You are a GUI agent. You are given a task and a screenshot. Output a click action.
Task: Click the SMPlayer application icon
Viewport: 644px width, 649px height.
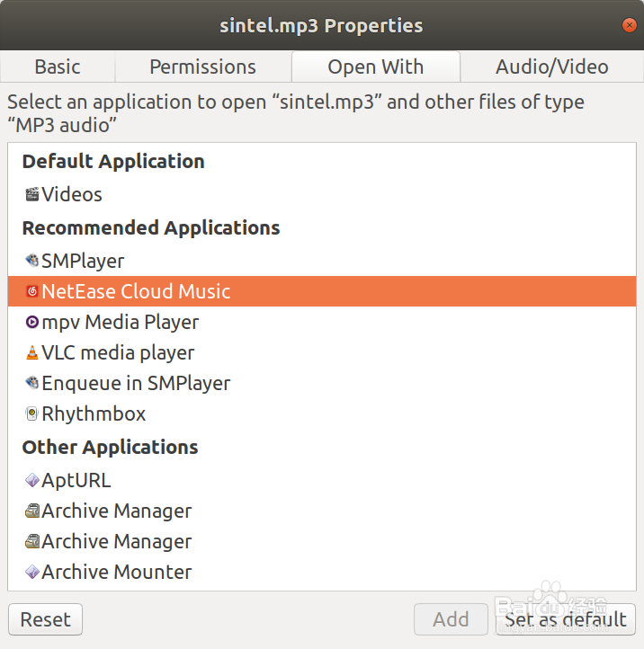tap(31, 261)
